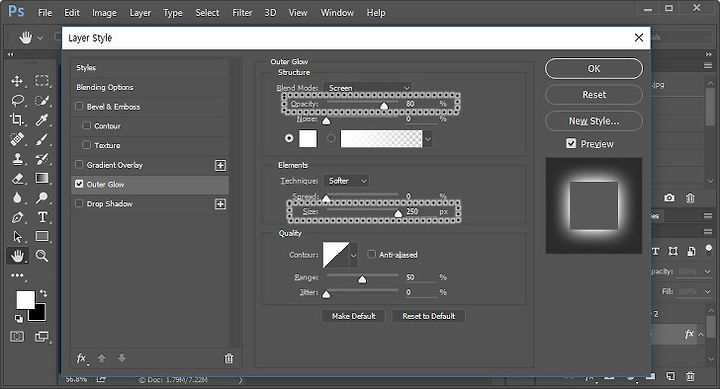Open the Technique Softer dropdown

tap(347, 181)
